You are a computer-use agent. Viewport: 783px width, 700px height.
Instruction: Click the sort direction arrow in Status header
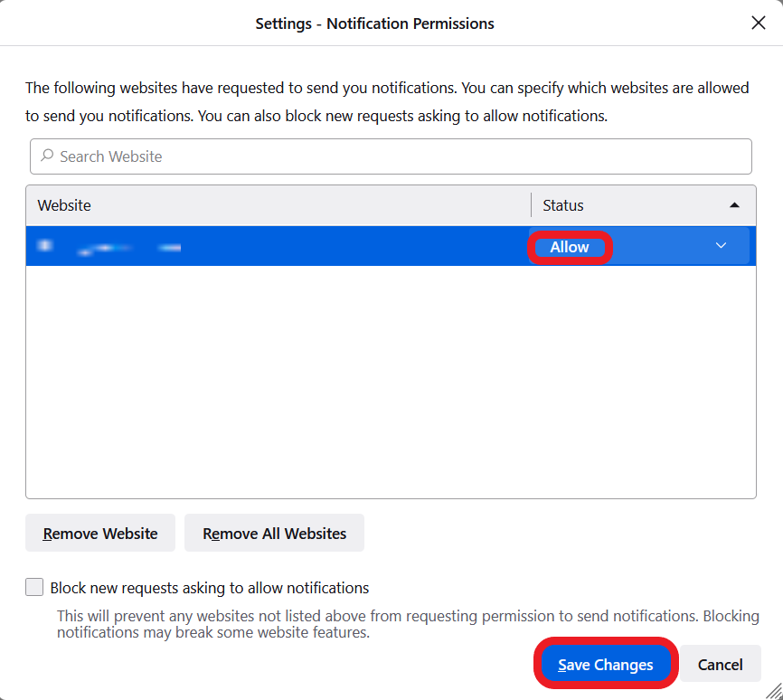(x=734, y=205)
